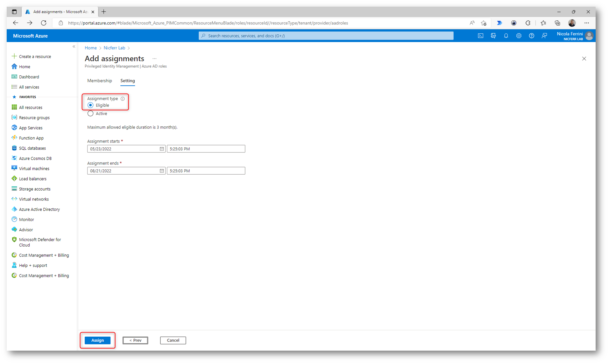This screenshot has height=364, width=609.
Task: Open the notifications bell icon
Action: 506,36
